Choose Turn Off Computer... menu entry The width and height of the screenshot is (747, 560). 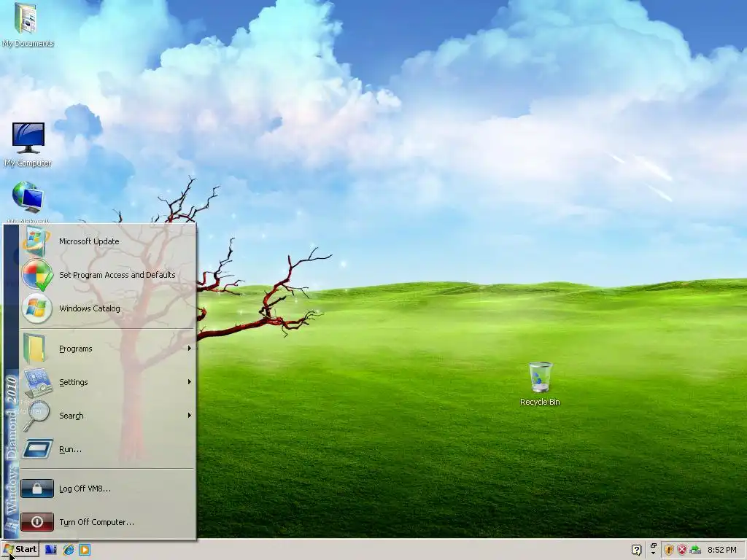click(107, 522)
